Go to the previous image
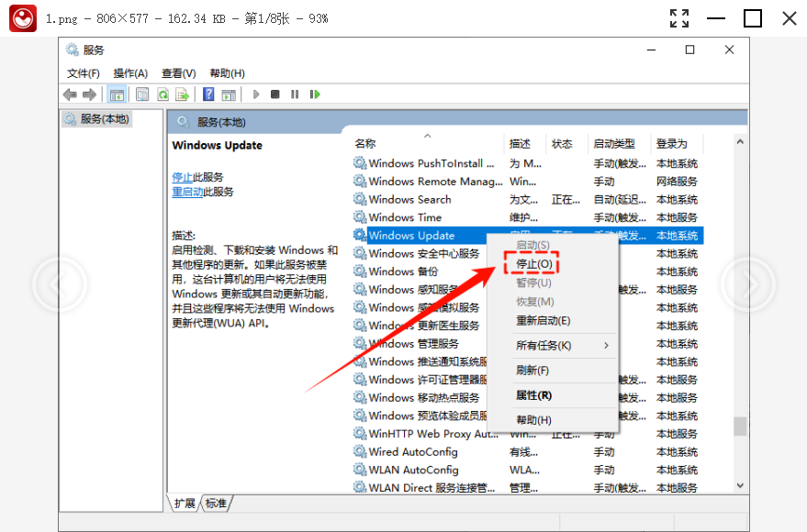 click(x=60, y=283)
